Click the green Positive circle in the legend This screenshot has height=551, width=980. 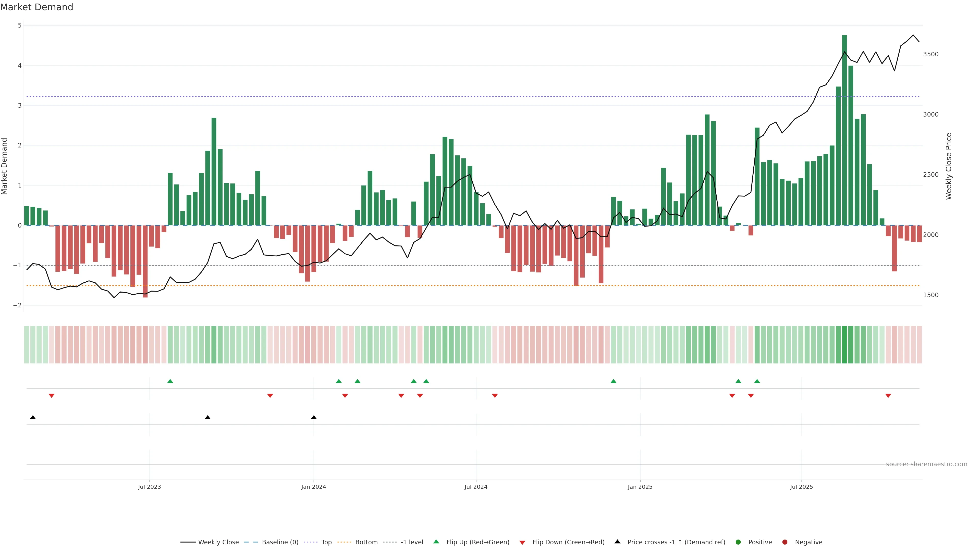pos(738,542)
